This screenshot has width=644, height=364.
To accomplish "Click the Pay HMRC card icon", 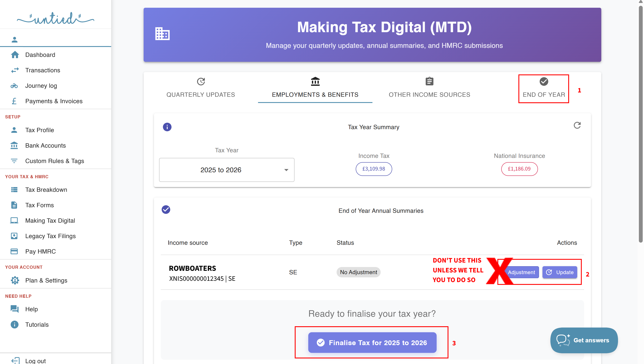I will pos(14,251).
